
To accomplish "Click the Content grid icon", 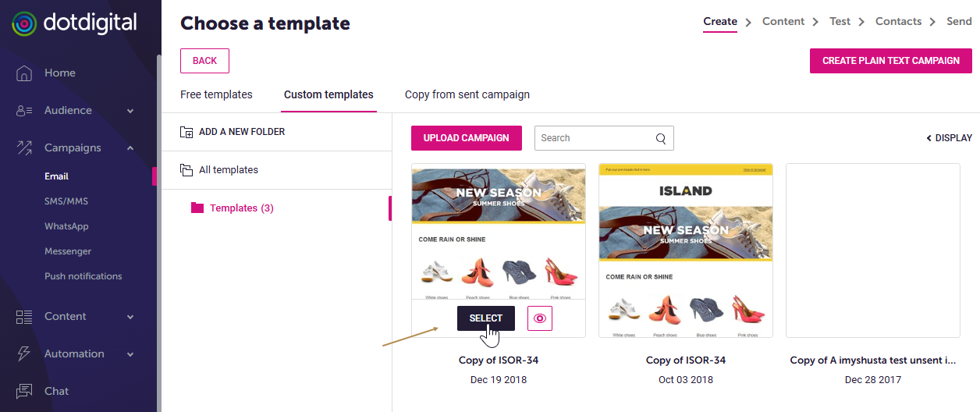I will tap(24, 317).
